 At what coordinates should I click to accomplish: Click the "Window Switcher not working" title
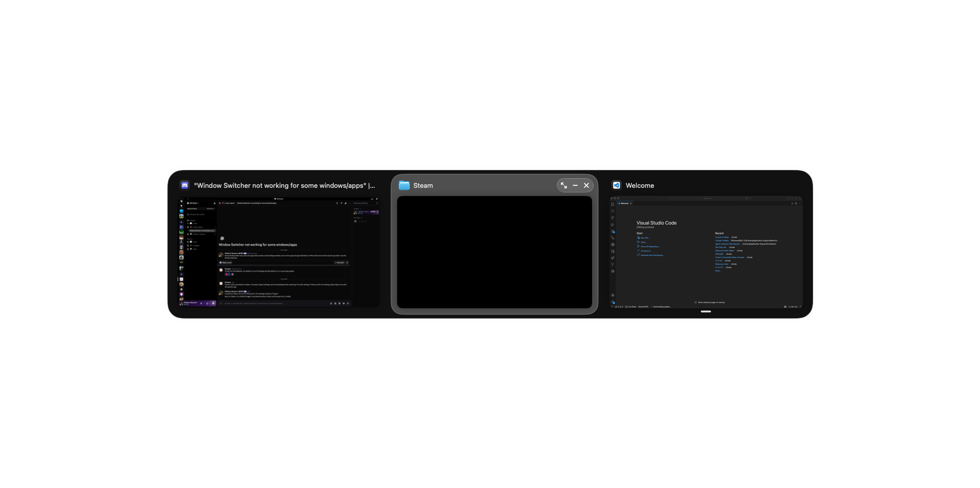(x=284, y=185)
